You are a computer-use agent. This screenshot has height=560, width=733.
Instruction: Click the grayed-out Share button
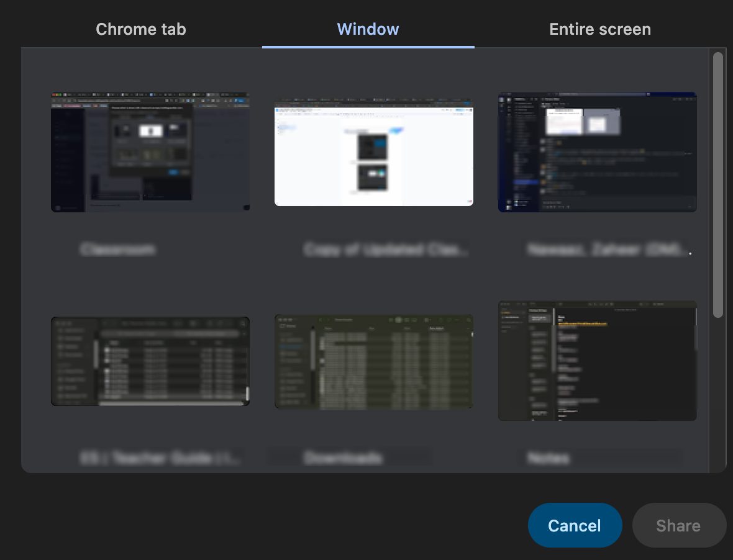coord(678,526)
